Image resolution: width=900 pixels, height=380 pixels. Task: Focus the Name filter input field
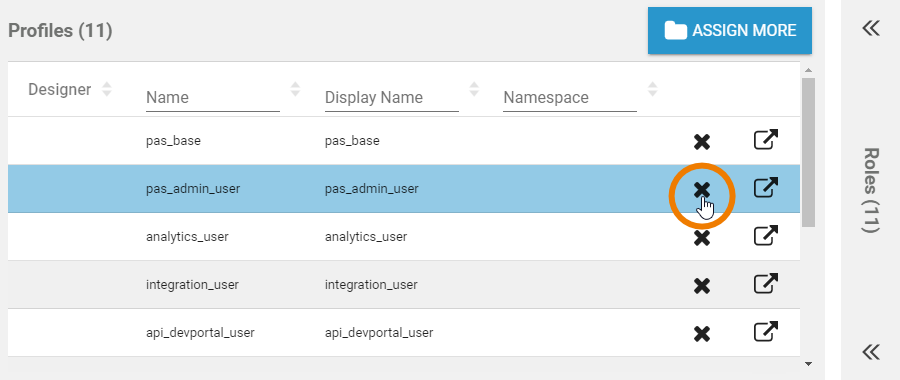tap(213, 98)
